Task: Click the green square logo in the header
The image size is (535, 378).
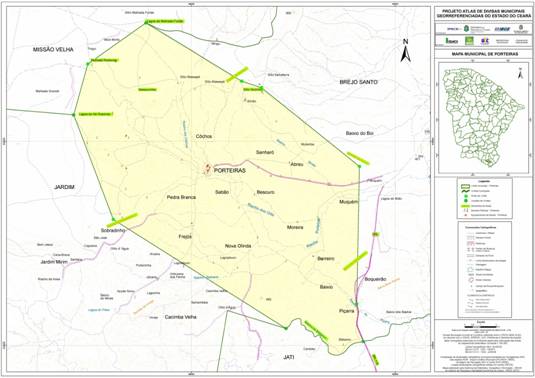Action: (x=469, y=41)
